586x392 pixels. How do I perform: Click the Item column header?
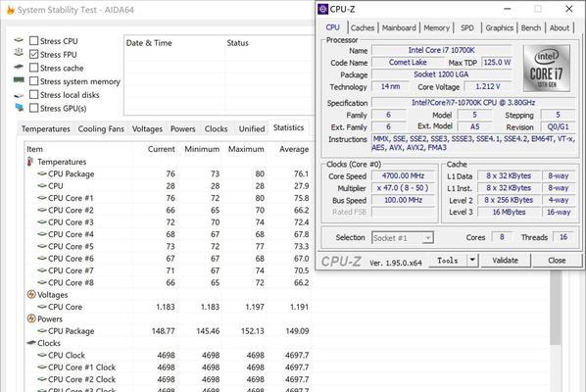pos(34,149)
